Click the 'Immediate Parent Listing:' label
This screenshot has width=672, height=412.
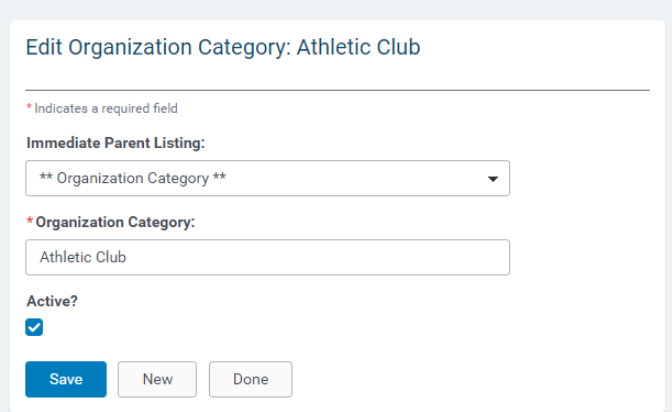point(116,143)
